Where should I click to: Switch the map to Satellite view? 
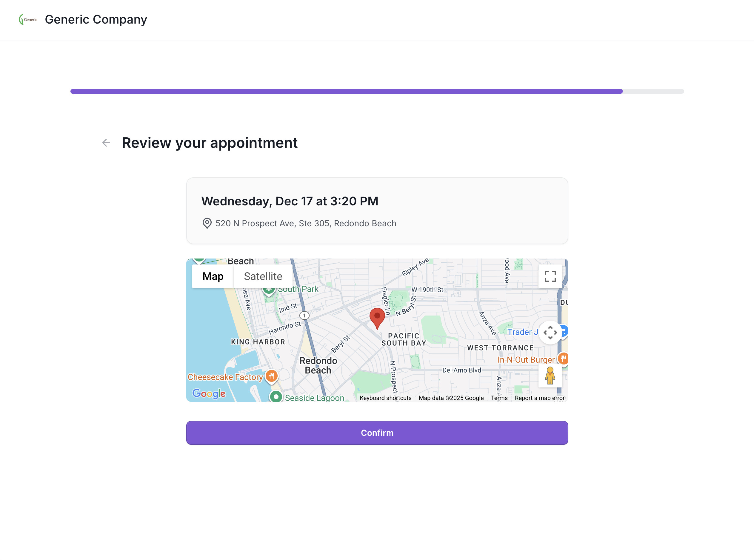click(263, 276)
